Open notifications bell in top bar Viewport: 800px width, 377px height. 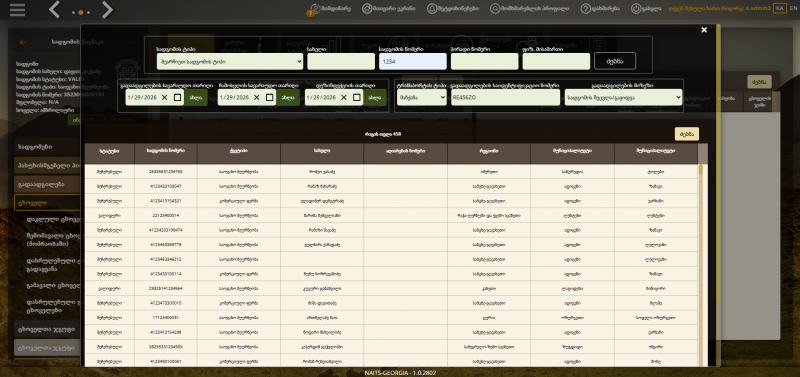click(x=453, y=9)
